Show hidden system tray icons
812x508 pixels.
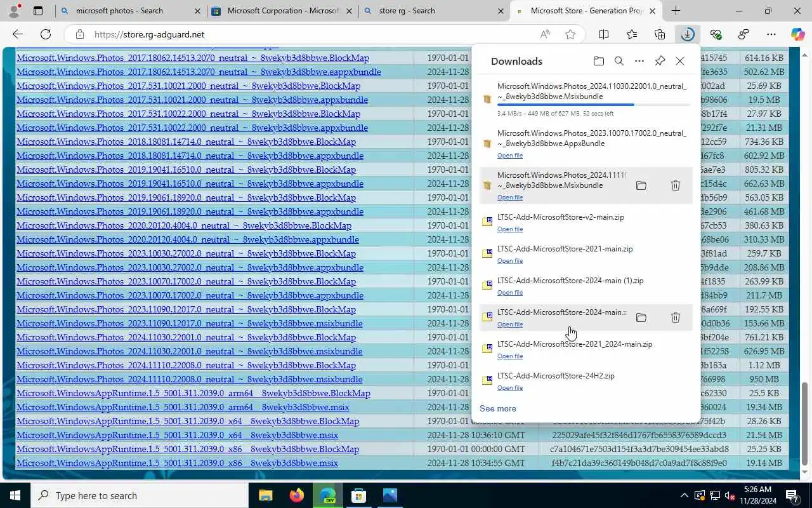click(684, 495)
